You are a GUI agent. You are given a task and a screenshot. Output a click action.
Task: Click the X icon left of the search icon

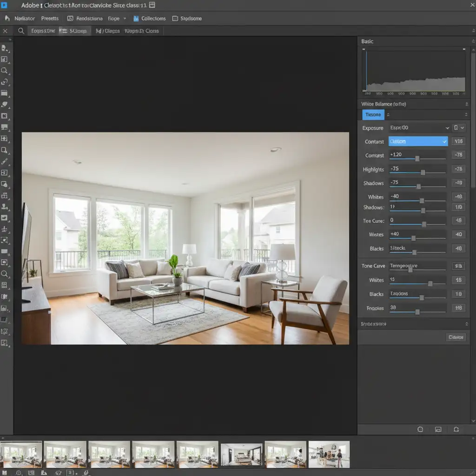click(5, 31)
